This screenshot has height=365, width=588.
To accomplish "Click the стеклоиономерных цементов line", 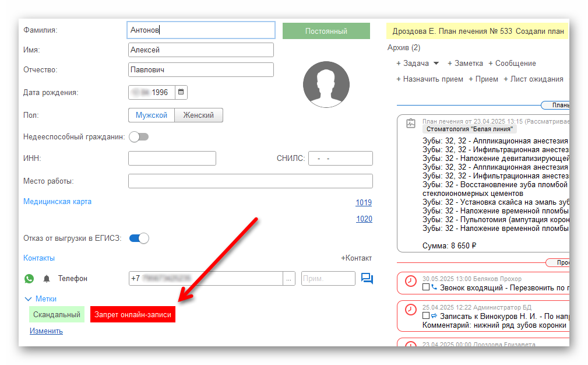I will pyautogui.click(x=473, y=194).
